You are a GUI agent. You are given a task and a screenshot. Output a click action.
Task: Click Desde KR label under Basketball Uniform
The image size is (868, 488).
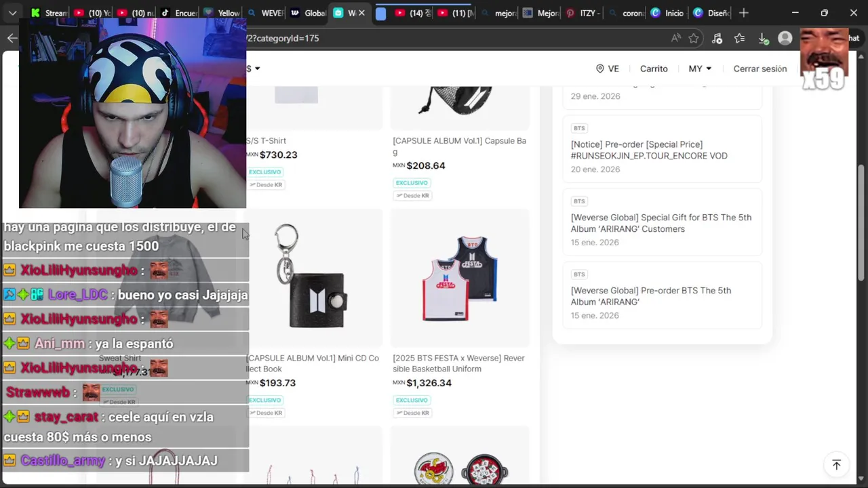pos(413,413)
